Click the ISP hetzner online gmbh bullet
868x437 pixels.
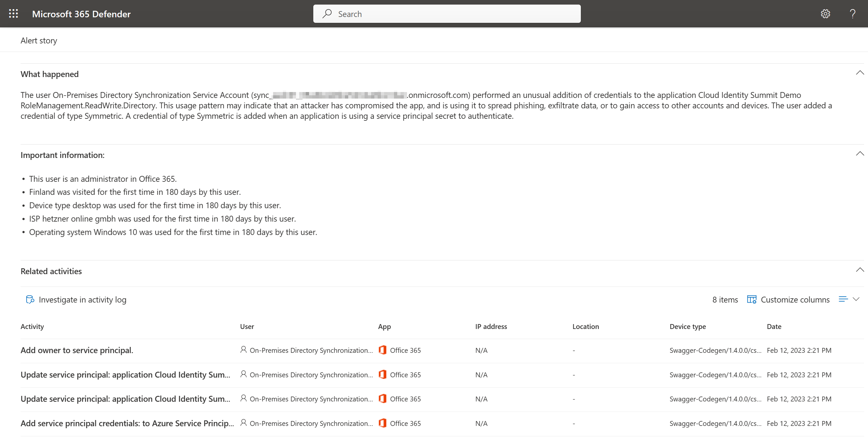click(162, 219)
